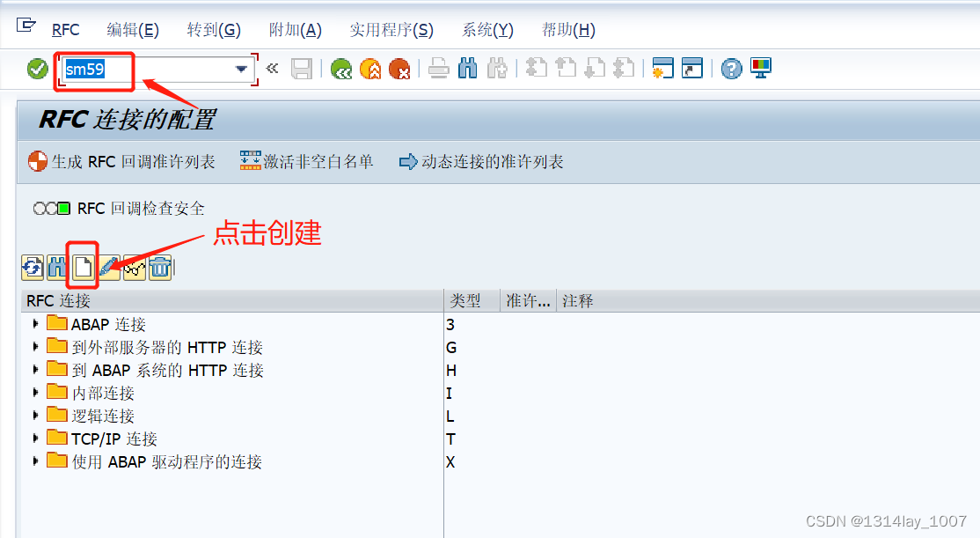Click the Display glasses icon

(135, 268)
